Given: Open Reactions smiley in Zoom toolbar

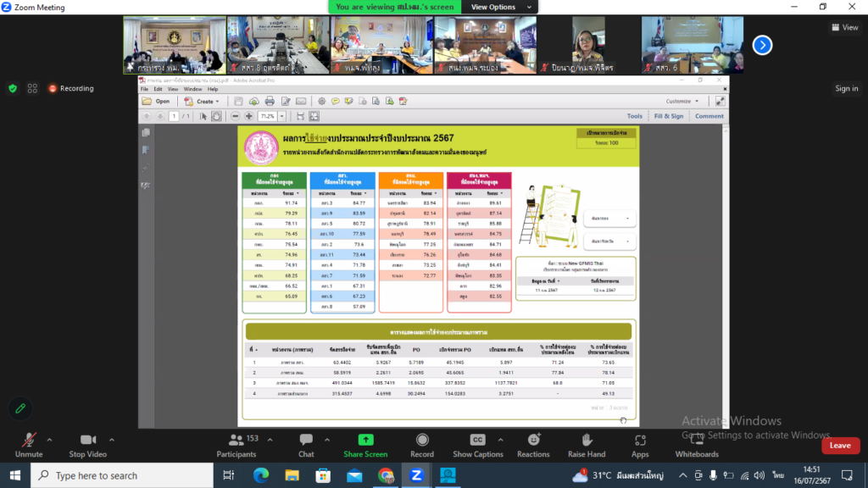Looking at the screenshot, I should [533, 446].
